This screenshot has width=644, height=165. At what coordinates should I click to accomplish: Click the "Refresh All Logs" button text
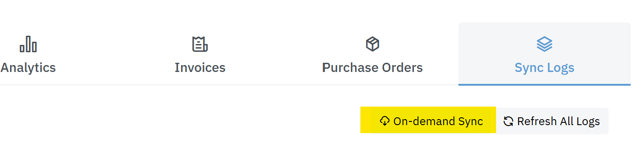[x=559, y=121]
